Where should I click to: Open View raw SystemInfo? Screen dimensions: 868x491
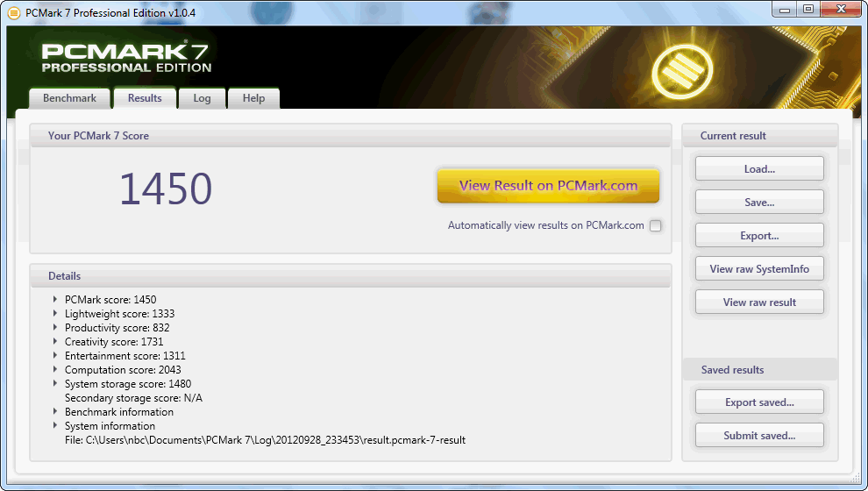(x=759, y=268)
